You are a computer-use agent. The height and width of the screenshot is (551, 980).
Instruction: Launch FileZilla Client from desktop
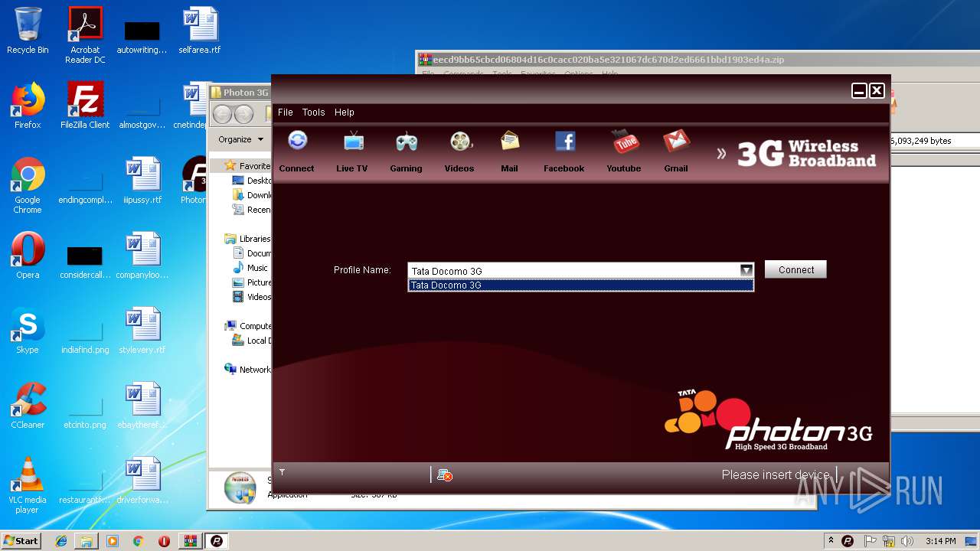tap(85, 106)
